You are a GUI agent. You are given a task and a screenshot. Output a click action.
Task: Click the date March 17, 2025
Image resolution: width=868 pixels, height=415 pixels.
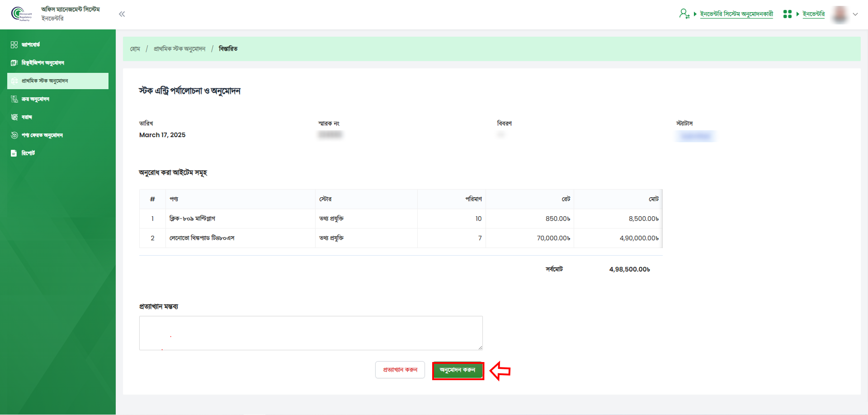coord(162,135)
